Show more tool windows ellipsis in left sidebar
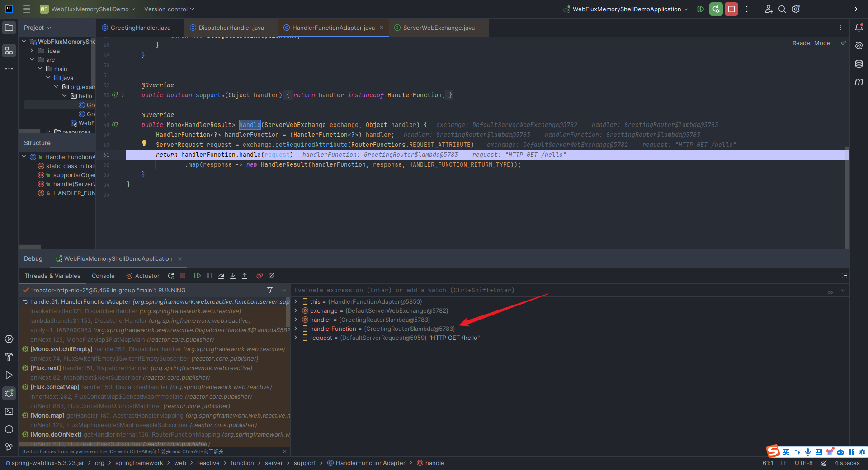 click(9, 69)
